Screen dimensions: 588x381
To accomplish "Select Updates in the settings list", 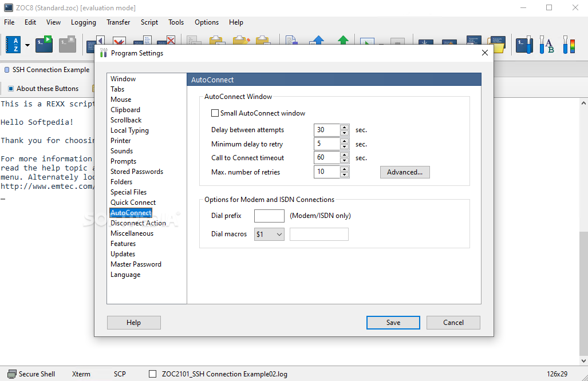I will coord(123,254).
